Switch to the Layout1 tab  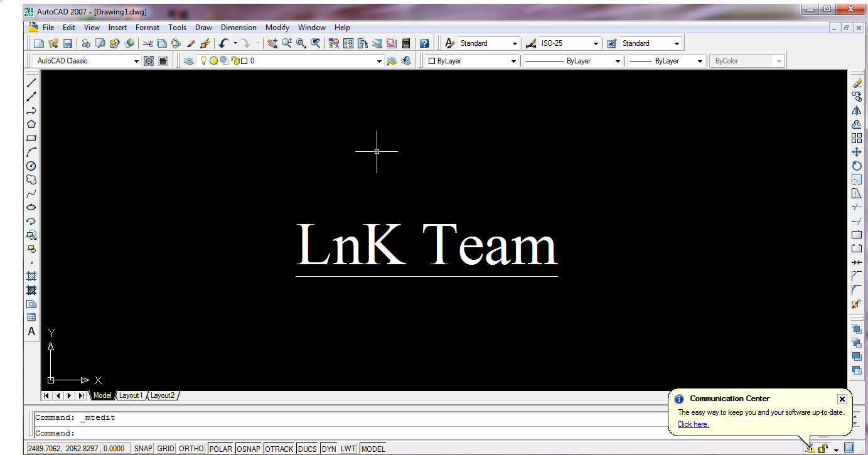[x=131, y=395]
